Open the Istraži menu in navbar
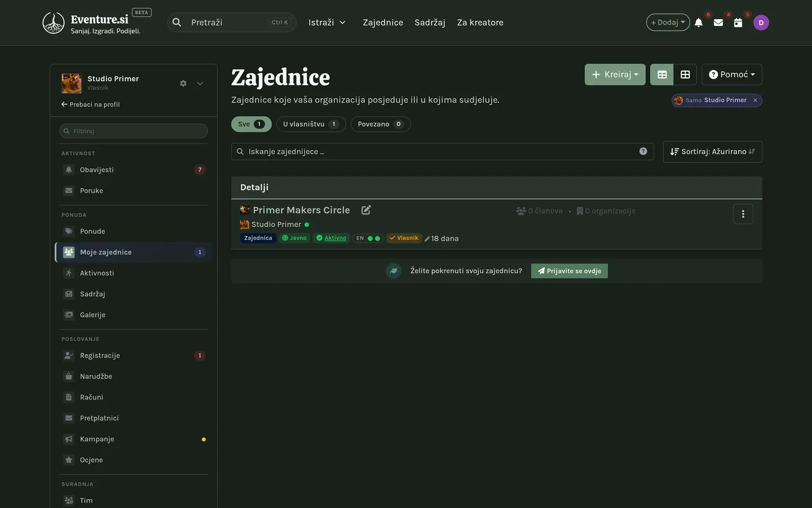This screenshot has width=812, height=508. tap(327, 23)
